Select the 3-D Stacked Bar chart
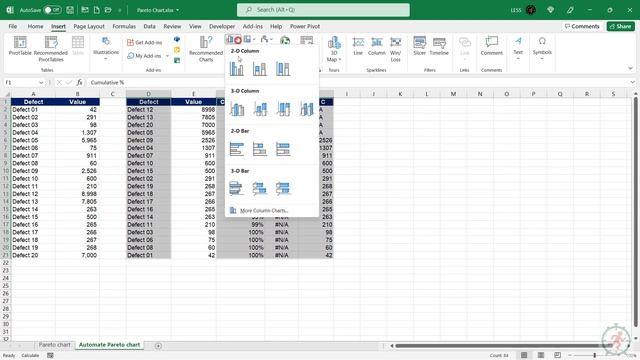Screen dimensions: 640x360 click(260, 188)
